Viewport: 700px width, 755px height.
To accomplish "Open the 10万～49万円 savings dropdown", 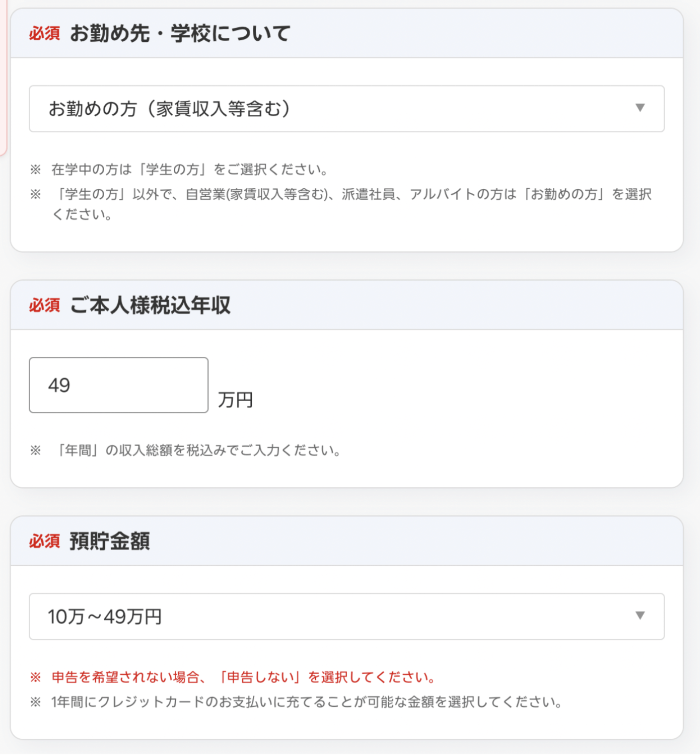I will tap(346, 617).
